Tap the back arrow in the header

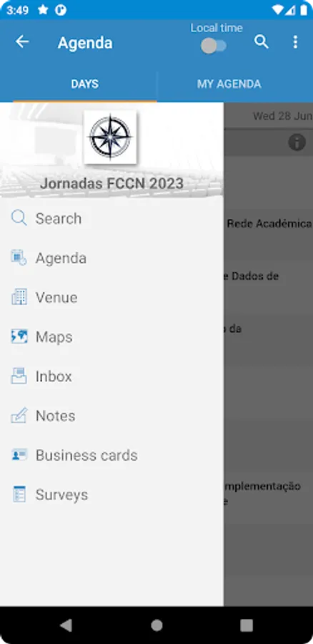pos(22,42)
